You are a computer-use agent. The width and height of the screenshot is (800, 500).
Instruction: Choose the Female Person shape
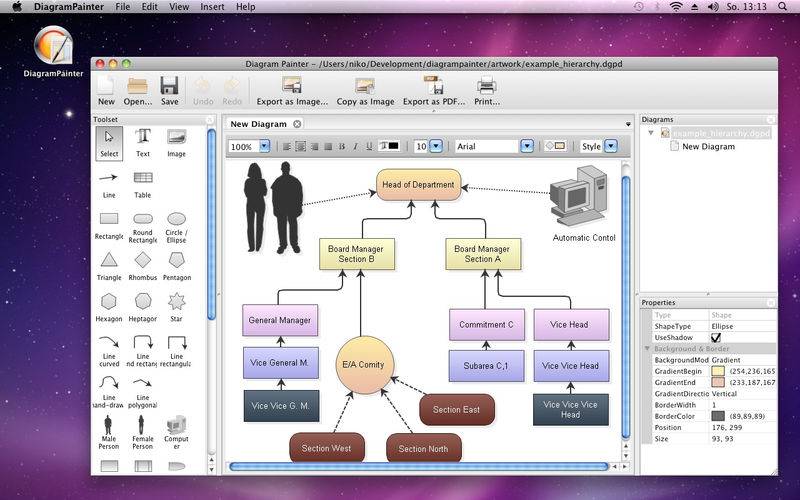[143, 433]
